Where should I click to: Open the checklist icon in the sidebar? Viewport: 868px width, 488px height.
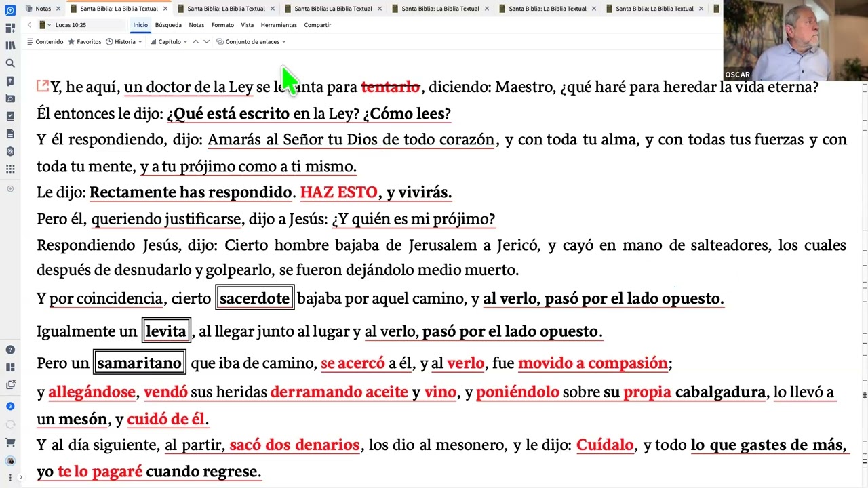pyautogui.click(x=10, y=116)
